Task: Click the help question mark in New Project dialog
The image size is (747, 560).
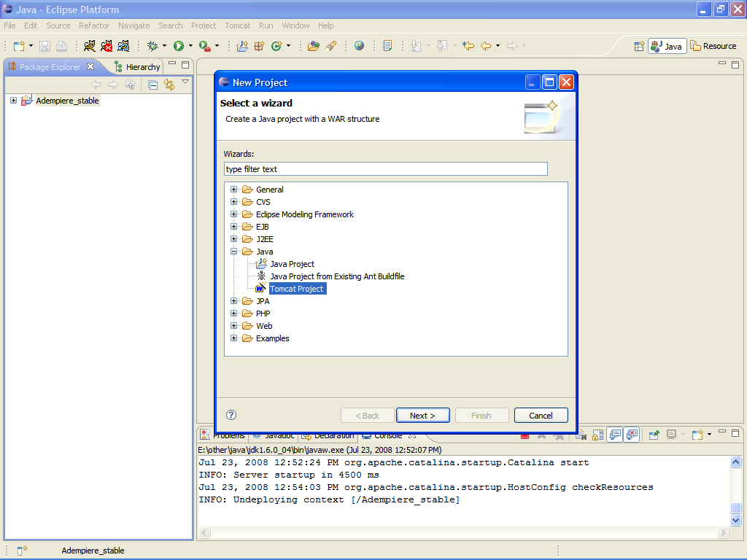Action: point(231,415)
